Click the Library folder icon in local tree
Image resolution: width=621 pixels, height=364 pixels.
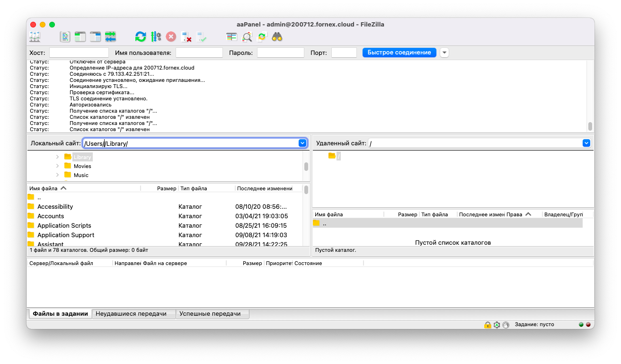(68, 157)
